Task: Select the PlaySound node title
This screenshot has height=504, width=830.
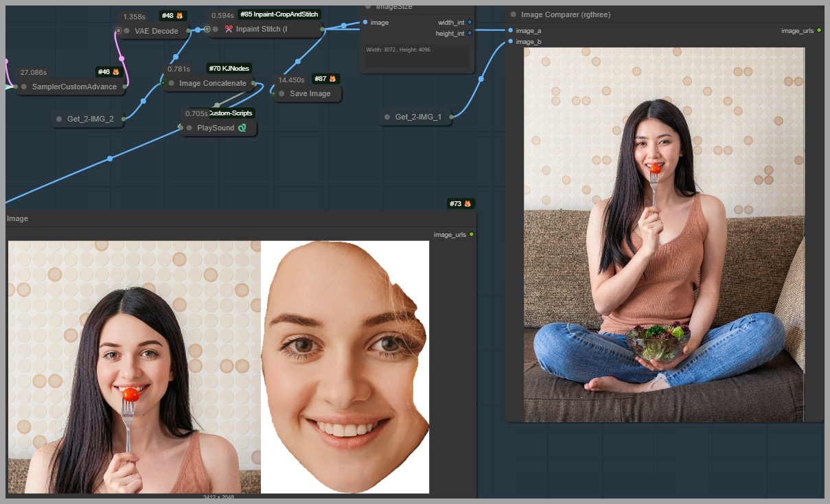Action: pyautogui.click(x=216, y=128)
